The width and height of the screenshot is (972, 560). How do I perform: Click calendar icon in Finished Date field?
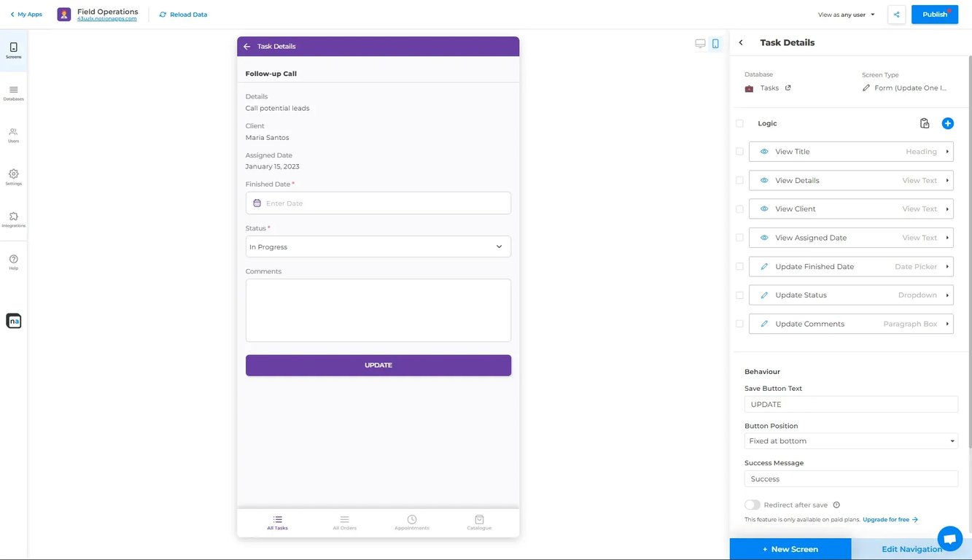point(257,203)
